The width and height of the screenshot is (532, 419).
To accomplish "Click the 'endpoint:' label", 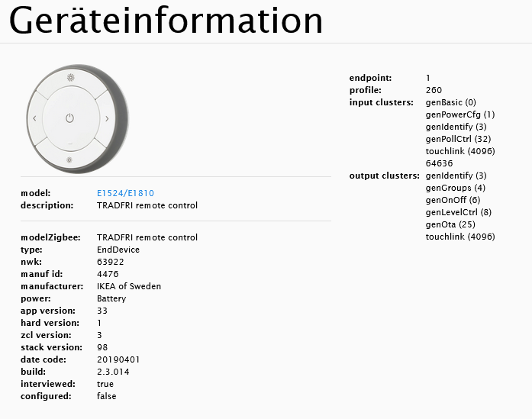I will click(x=370, y=78).
